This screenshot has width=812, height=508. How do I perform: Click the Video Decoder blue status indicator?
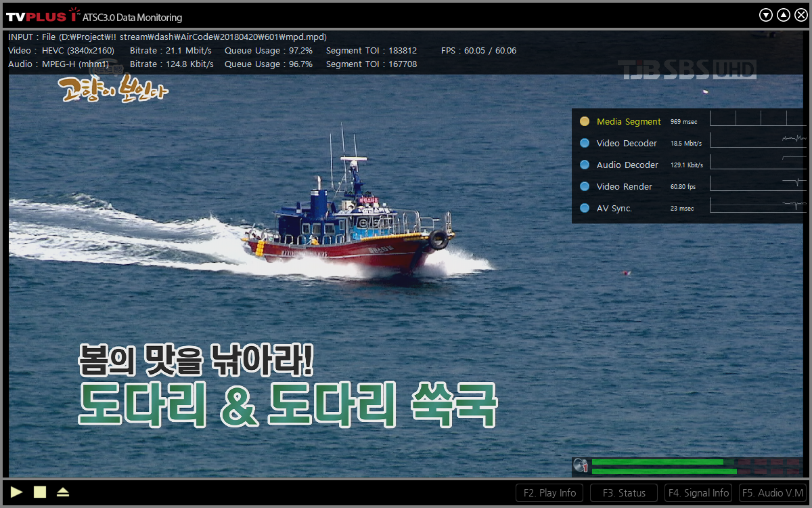click(x=585, y=144)
